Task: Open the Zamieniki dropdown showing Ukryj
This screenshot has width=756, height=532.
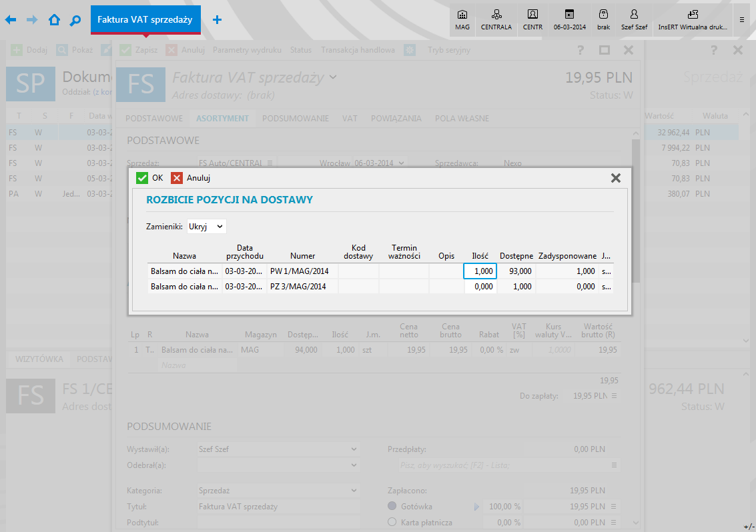Action: pyautogui.click(x=207, y=227)
